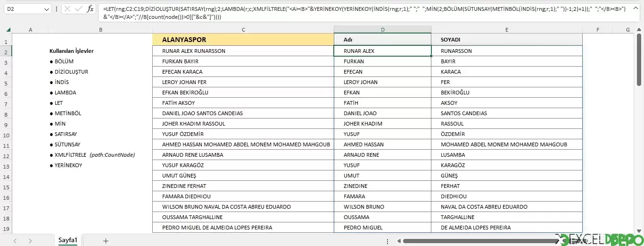Viewport: 644px width, 246px height.
Task: Select the RUNAR ALEX cell in column D
Action: tap(383, 51)
